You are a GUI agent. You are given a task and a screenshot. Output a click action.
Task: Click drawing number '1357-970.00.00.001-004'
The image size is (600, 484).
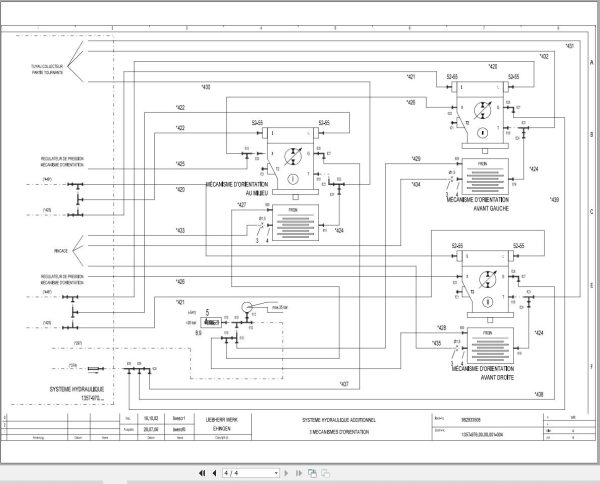tap(483, 435)
